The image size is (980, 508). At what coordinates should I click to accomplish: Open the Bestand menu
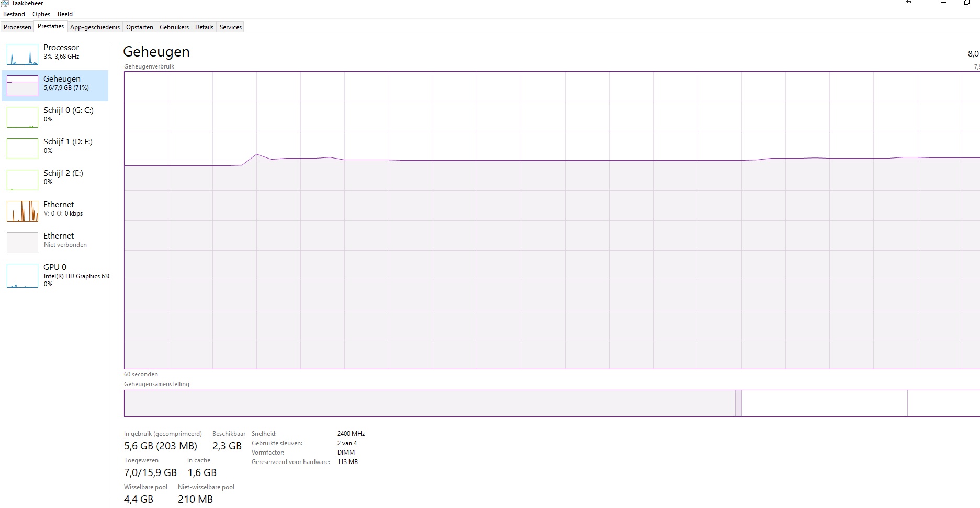pos(14,14)
